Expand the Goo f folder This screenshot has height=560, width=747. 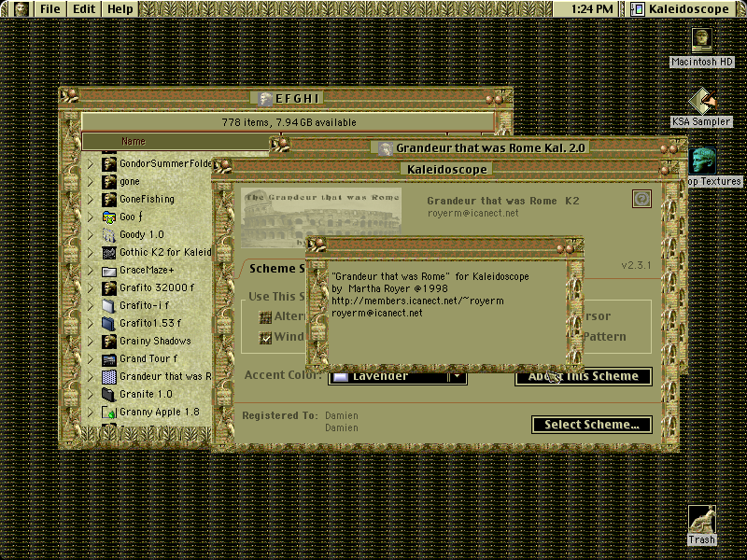point(90,217)
